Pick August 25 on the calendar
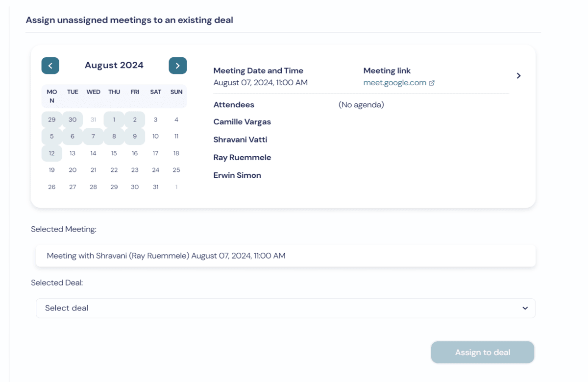 176,170
